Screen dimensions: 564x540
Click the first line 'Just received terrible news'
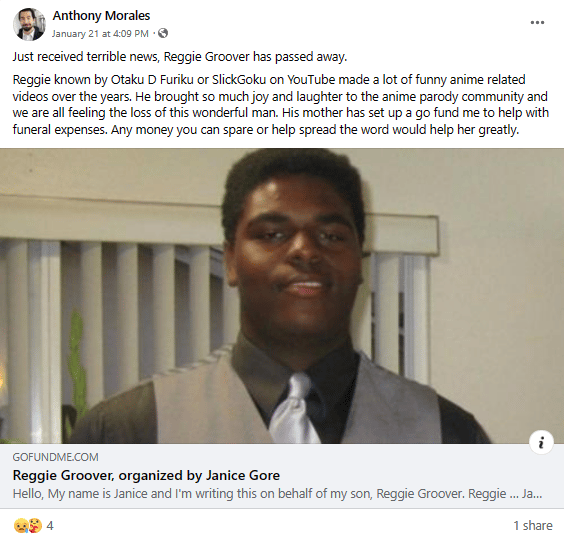[x=180, y=56]
